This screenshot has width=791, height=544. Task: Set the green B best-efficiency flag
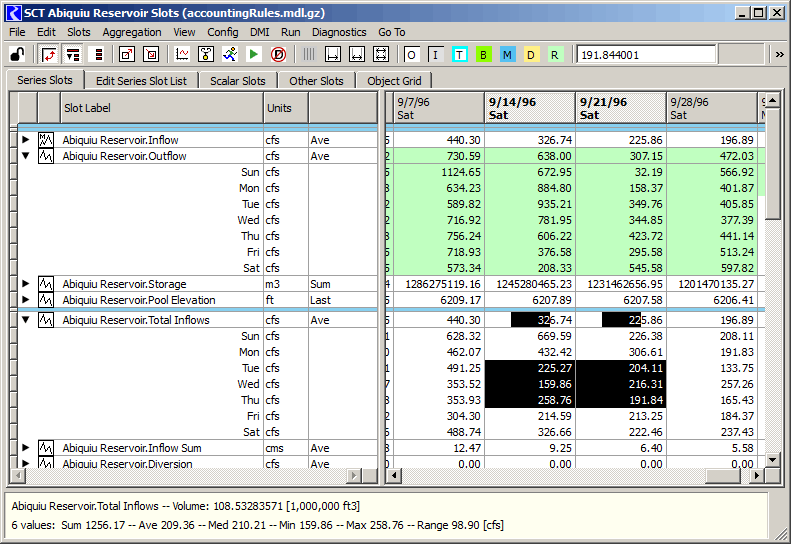pos(483,55)
